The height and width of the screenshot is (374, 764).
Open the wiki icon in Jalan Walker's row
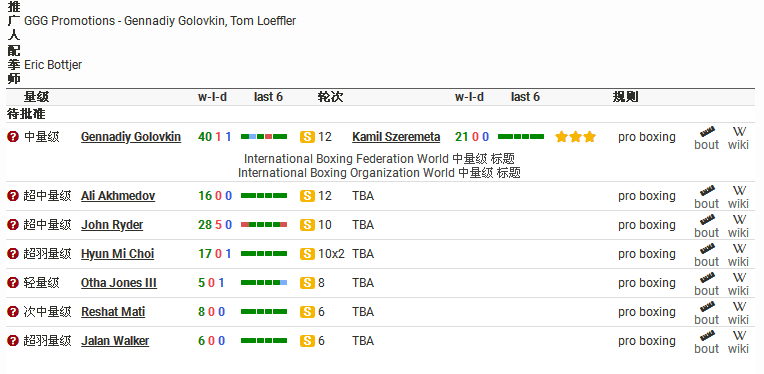[738, 342]
